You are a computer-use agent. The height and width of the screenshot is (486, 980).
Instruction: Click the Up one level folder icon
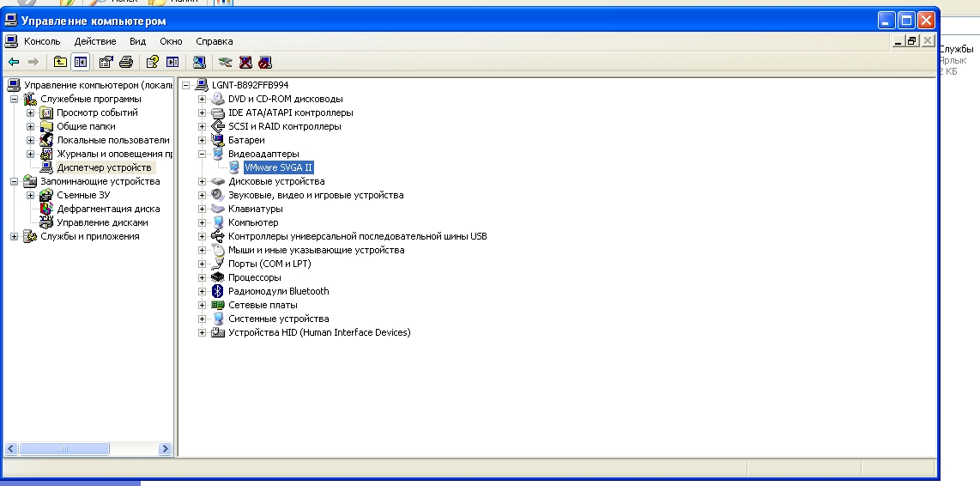(x=60, y=62)
